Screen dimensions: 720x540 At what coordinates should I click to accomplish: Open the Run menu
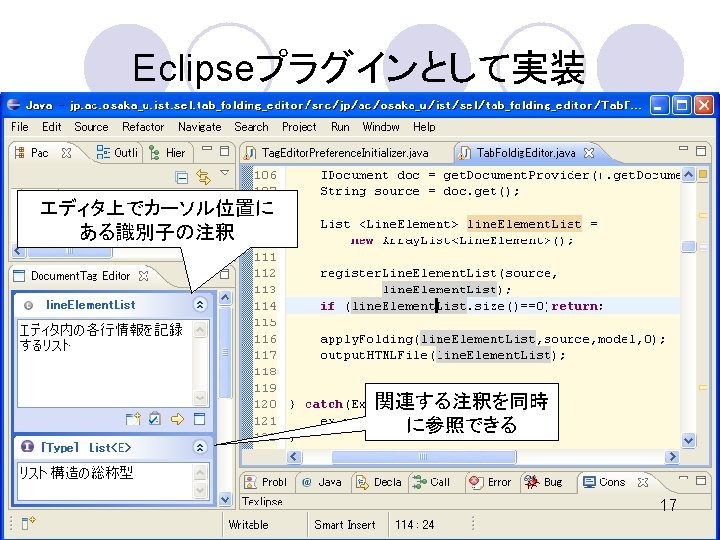point(340,127)
